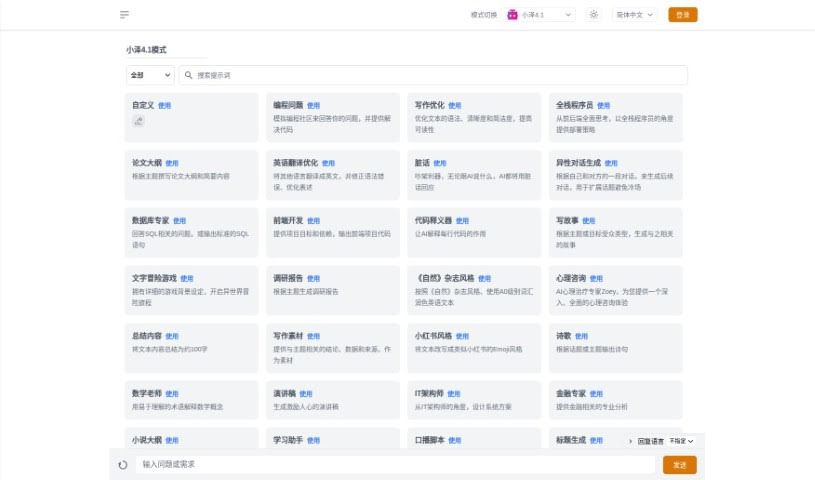Click 使用 link for 前端开发
This screenshot has height=480, width=815.
(313, 221)
